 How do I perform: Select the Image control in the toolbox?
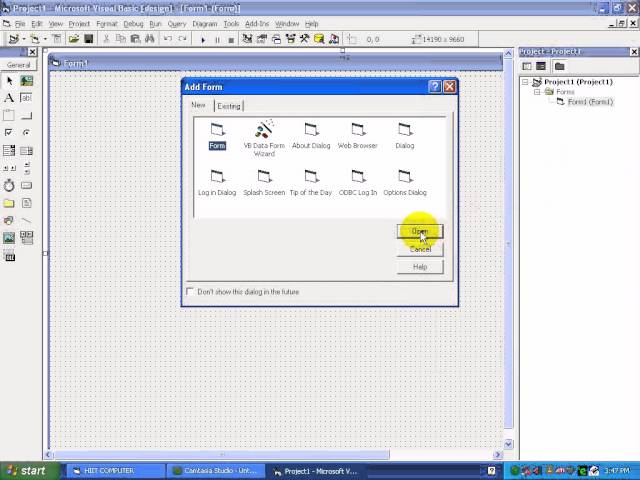coord(9,238)
